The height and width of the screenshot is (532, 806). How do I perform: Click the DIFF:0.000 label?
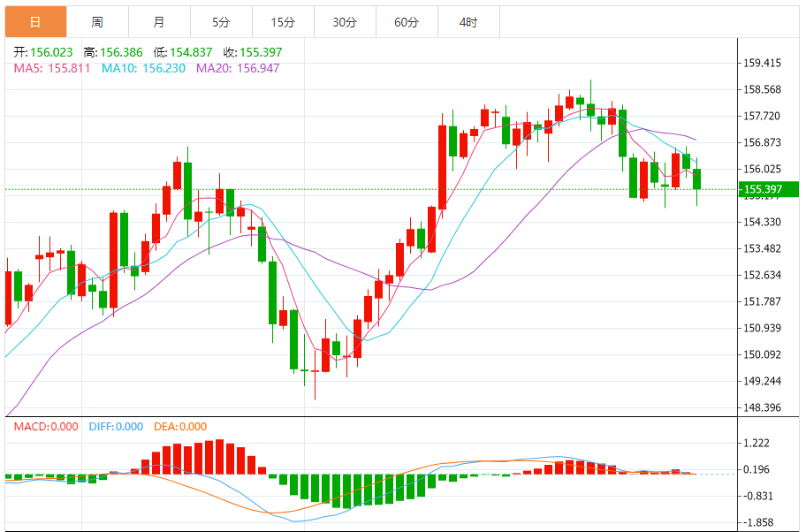pos(116,427)
